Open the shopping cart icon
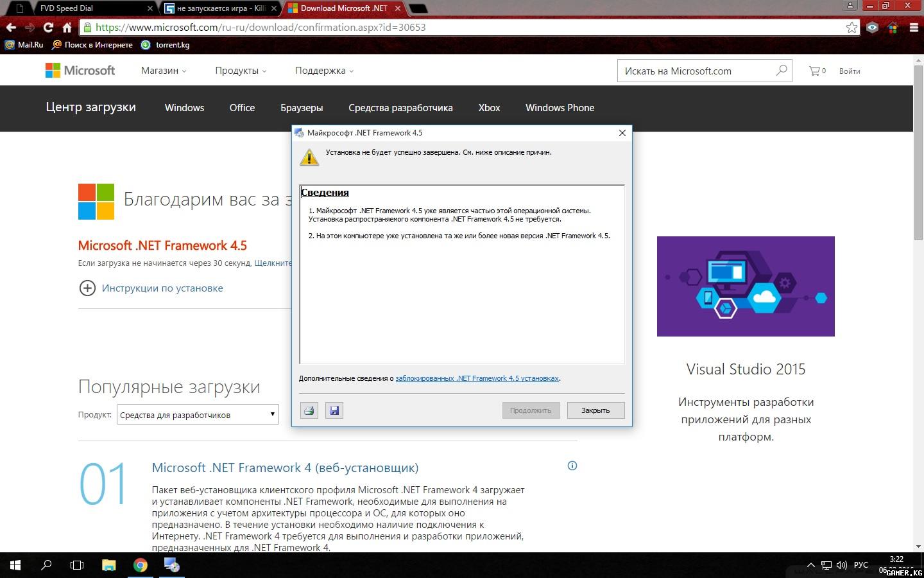Viewport: 924px width, 578px height. tap(816, 71)
